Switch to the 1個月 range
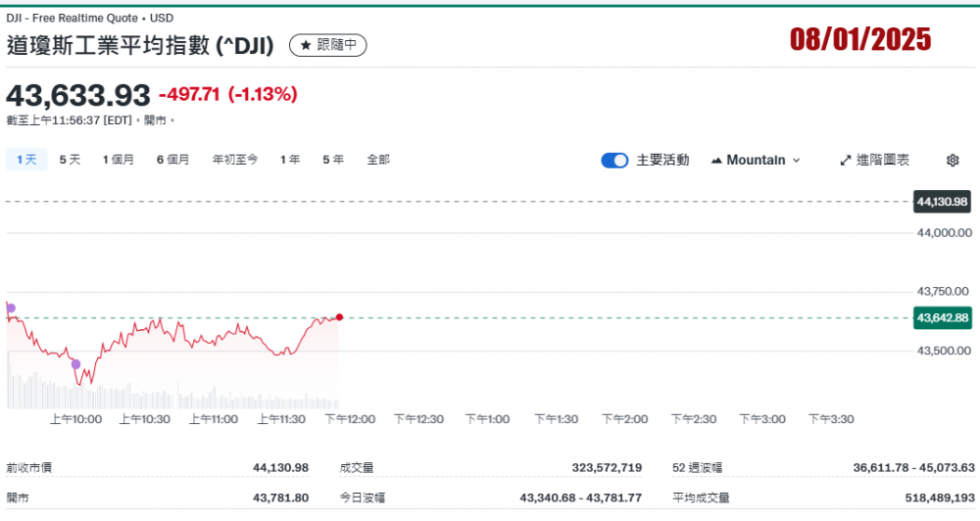This screenshot has width=980, height=521. click(x=119, y=160)
